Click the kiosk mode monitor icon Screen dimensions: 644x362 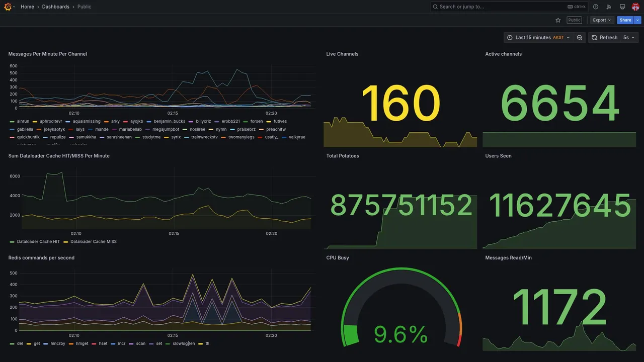pyautogui.click(x=622, y=7)
